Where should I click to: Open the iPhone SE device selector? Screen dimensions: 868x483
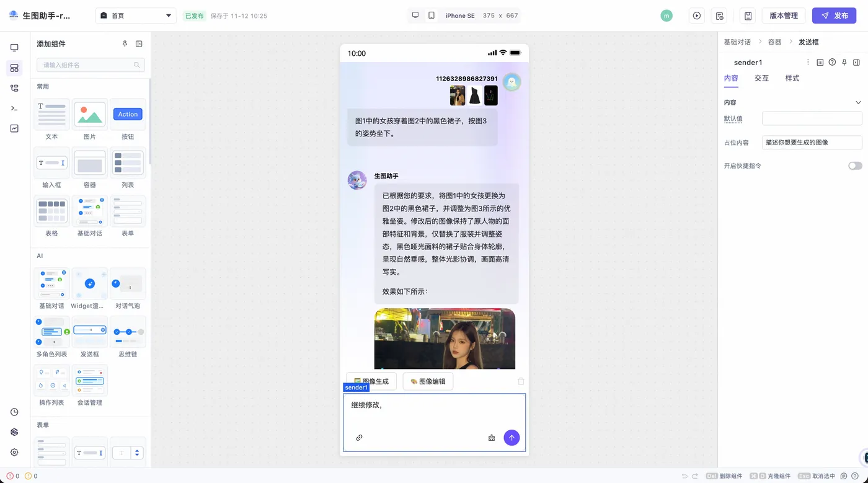click(459, 16)
